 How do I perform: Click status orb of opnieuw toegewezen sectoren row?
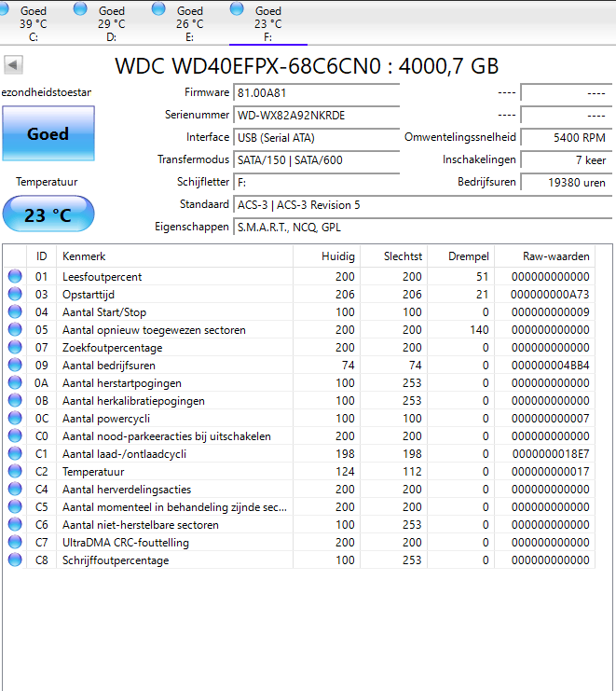click(x=15, y=329)
